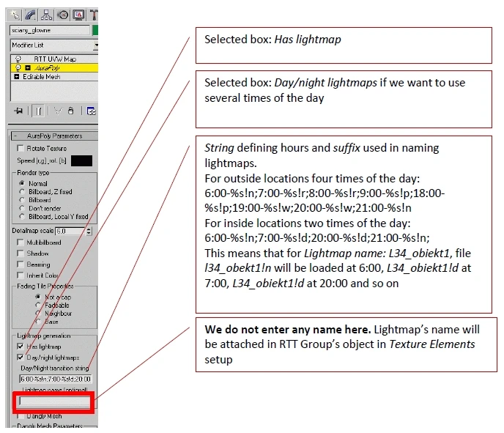Open the Utilities hammer icon

94,15
